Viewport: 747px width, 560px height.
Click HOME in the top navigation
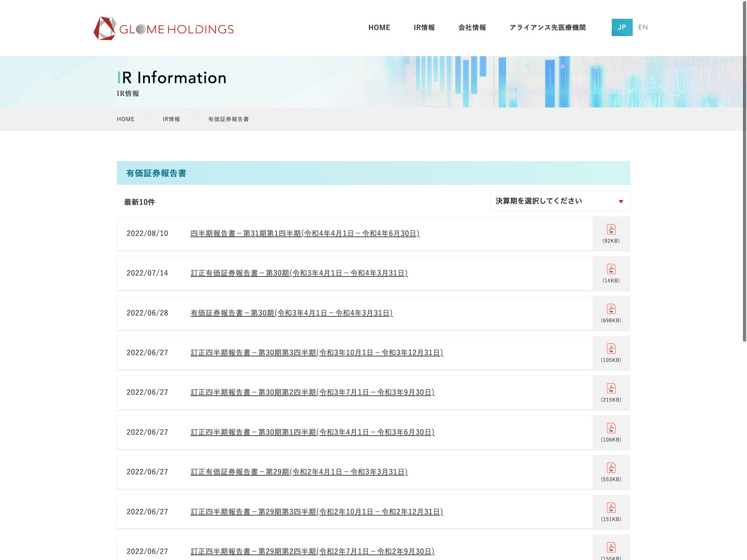[x=379, y=28]
